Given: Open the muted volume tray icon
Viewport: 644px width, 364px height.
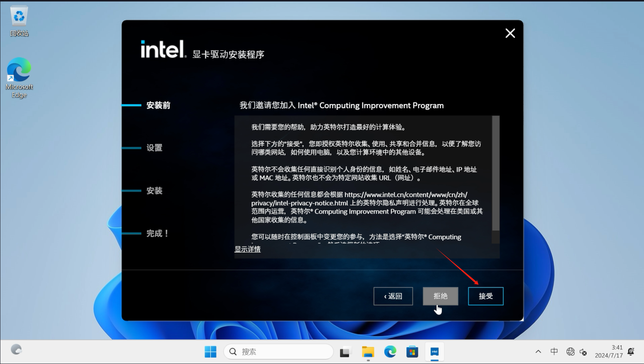Looking at the screenshot, I should (x=583, y=352).
